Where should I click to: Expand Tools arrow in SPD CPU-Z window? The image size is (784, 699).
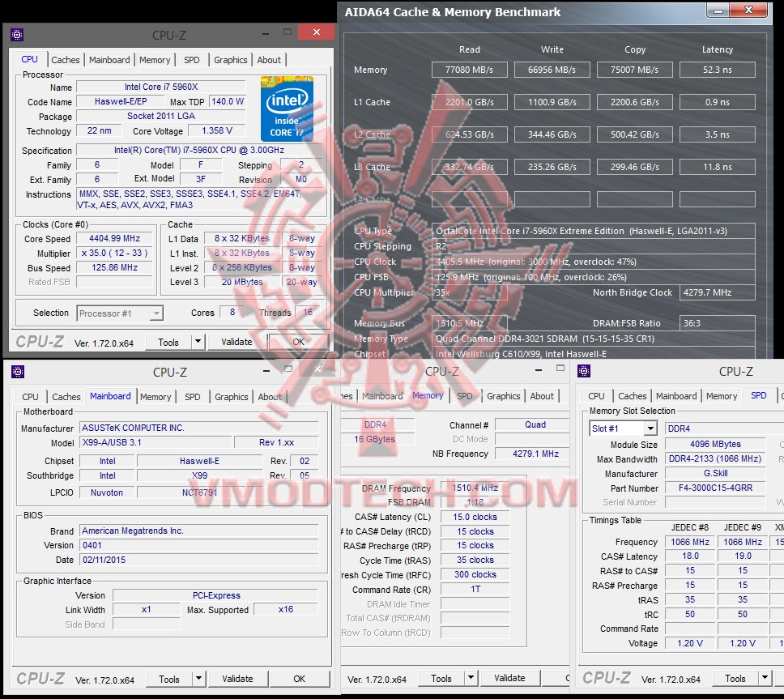pyautogui.click(x=765, y=678)
